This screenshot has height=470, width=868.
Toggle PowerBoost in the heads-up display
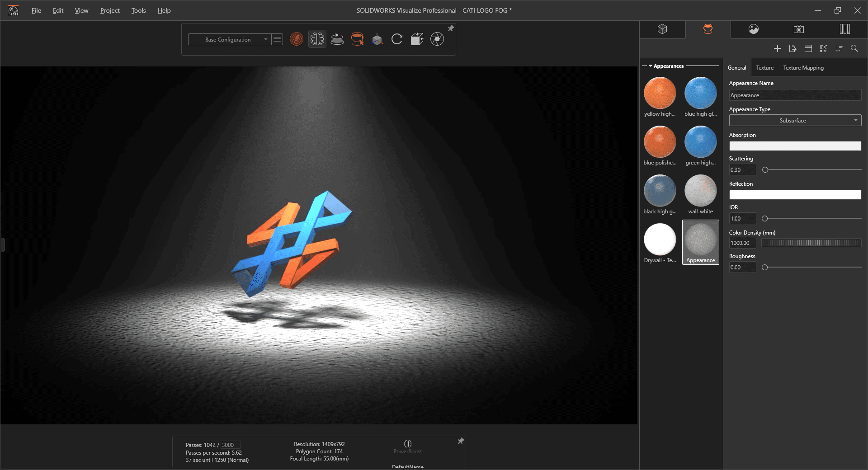[408, 447]
